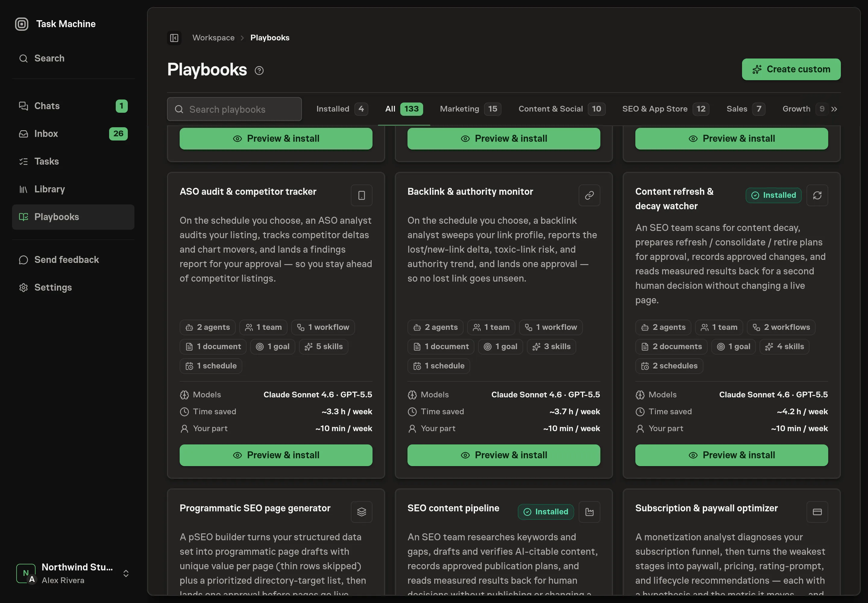Select the All playbooks tab
This screenshot has height=603, width=868.
coord(404,109)
